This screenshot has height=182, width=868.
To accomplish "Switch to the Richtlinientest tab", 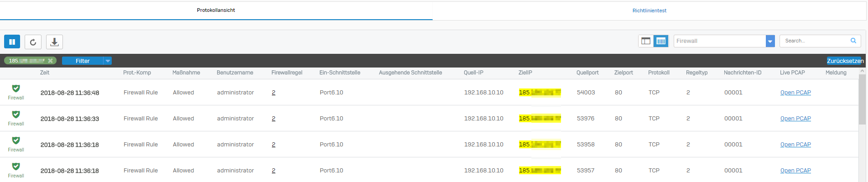I will click(x=649, y=10).
